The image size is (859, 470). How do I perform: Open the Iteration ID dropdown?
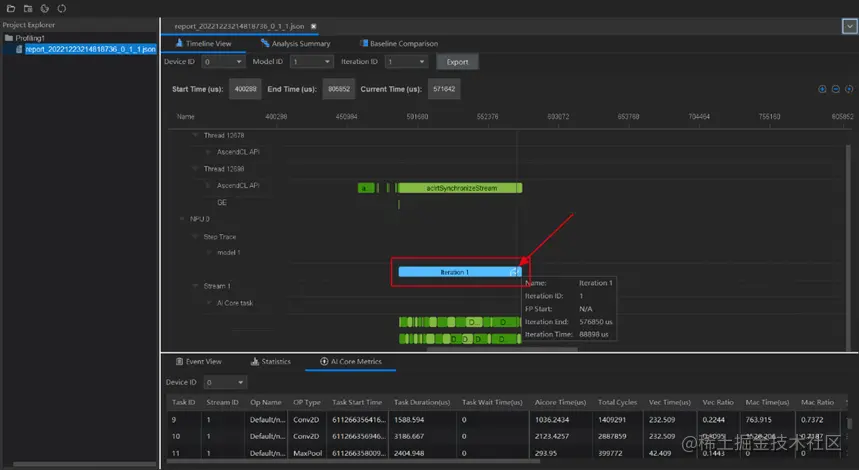coord(406,62)
